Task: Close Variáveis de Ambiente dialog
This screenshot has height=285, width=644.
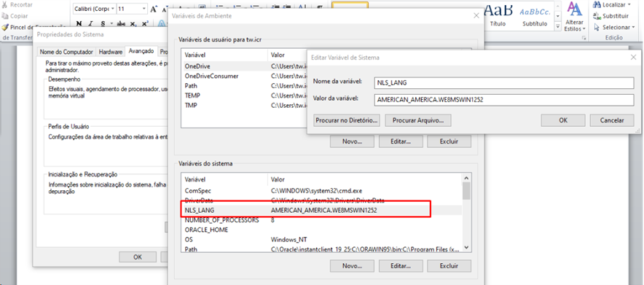Action: coord(476,15)
